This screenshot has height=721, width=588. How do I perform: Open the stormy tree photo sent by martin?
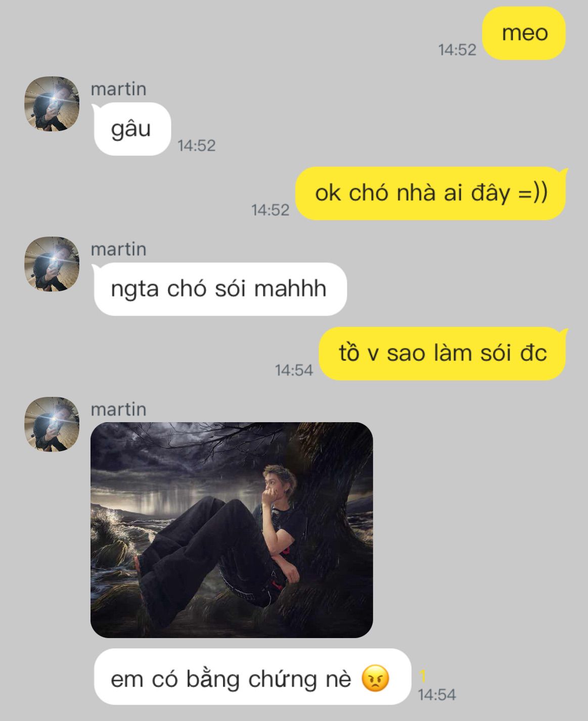coord(232,530)
